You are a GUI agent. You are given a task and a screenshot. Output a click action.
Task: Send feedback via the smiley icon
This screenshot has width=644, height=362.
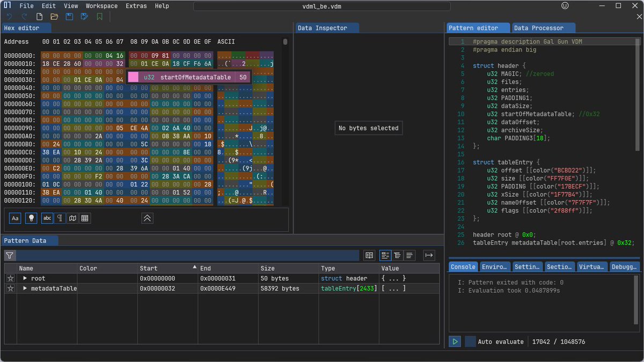point(565,6)
